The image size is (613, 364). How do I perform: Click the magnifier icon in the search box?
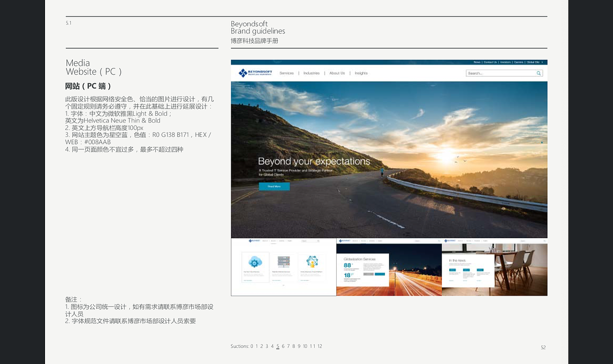point(538,73)
